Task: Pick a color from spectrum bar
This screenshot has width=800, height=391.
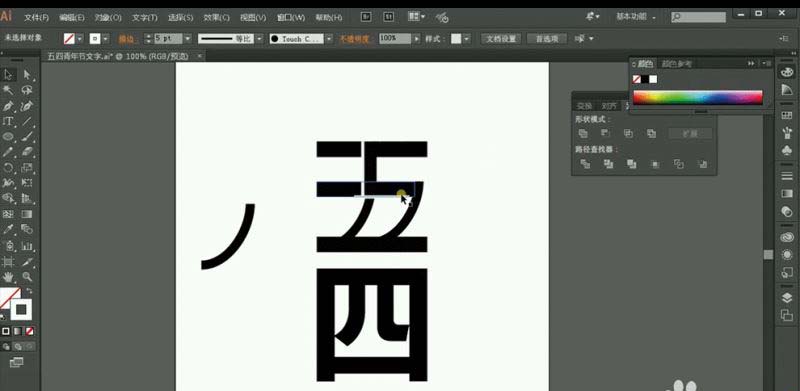Action: pos(697,97)
